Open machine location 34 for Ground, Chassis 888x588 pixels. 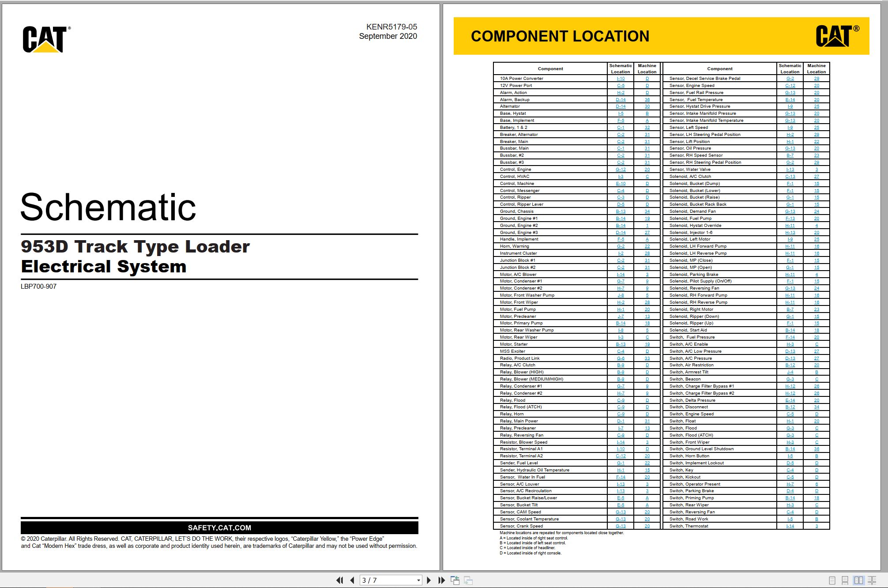[647, 211]
